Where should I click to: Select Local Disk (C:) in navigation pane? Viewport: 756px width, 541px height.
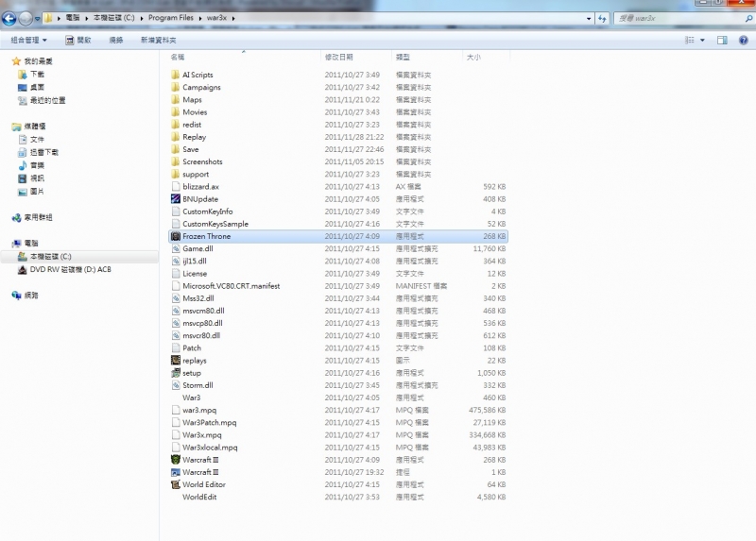51,256
